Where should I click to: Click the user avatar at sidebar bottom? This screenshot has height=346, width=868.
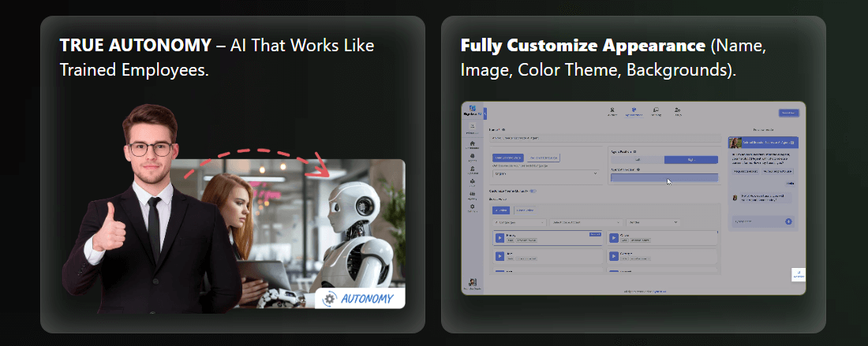(x=472, y=283)
